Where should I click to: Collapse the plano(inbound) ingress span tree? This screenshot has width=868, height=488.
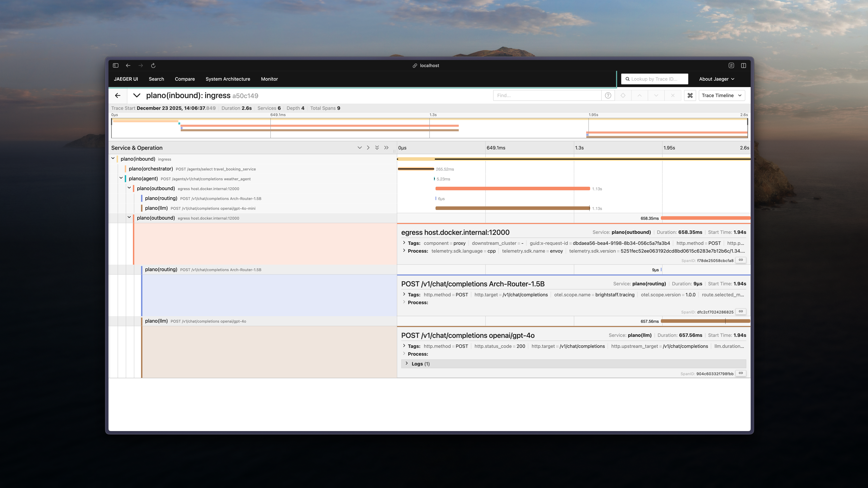113,159
